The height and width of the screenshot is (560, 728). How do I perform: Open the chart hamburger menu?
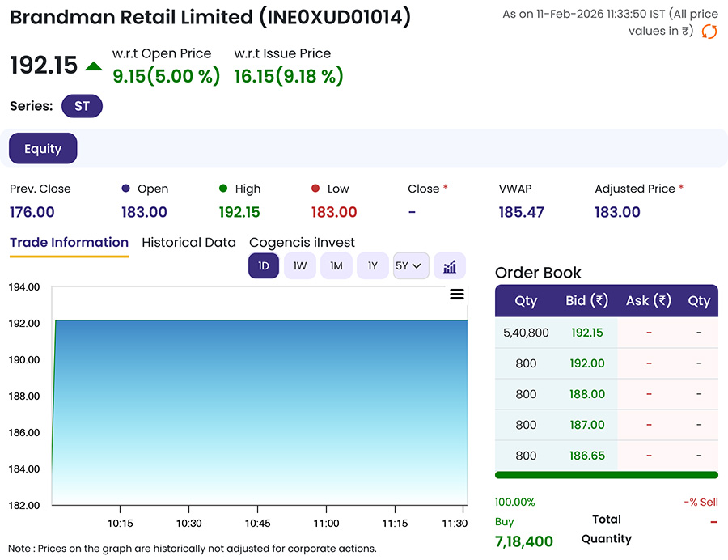pyautogui.click(x=457, y=294)
